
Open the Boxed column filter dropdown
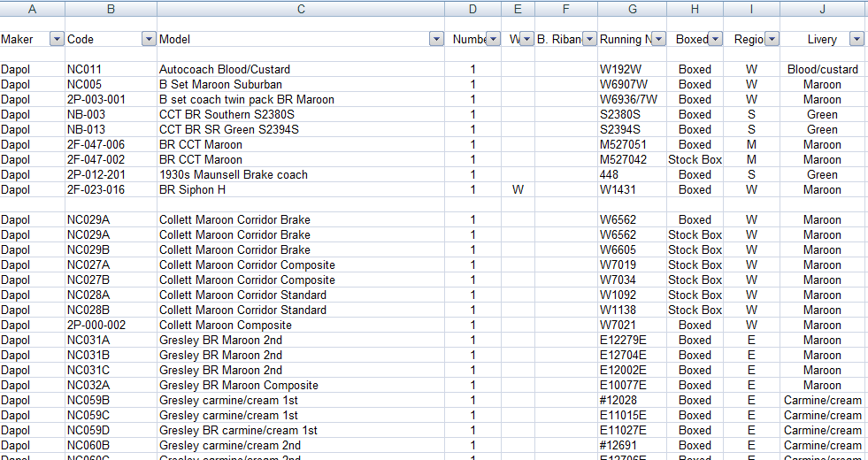[716, 39]
